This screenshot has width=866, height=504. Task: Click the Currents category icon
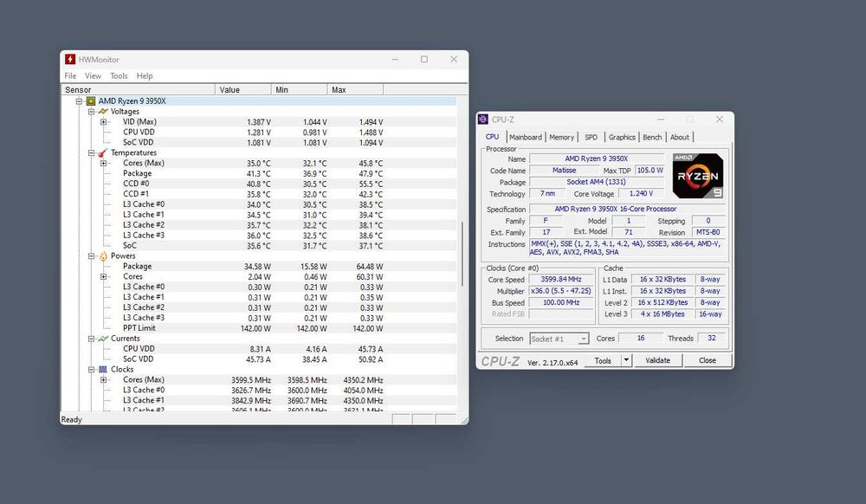pyautogui.click(x=103, y=339)
